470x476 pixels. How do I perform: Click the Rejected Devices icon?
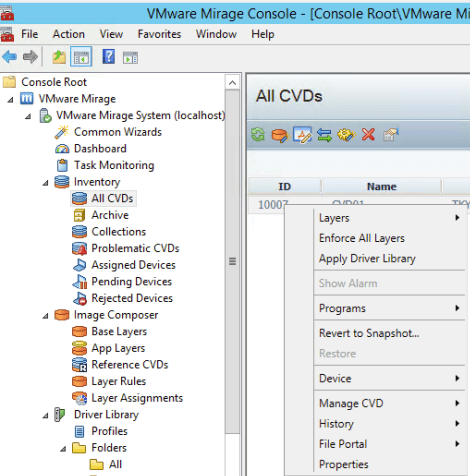pos(80,298)
